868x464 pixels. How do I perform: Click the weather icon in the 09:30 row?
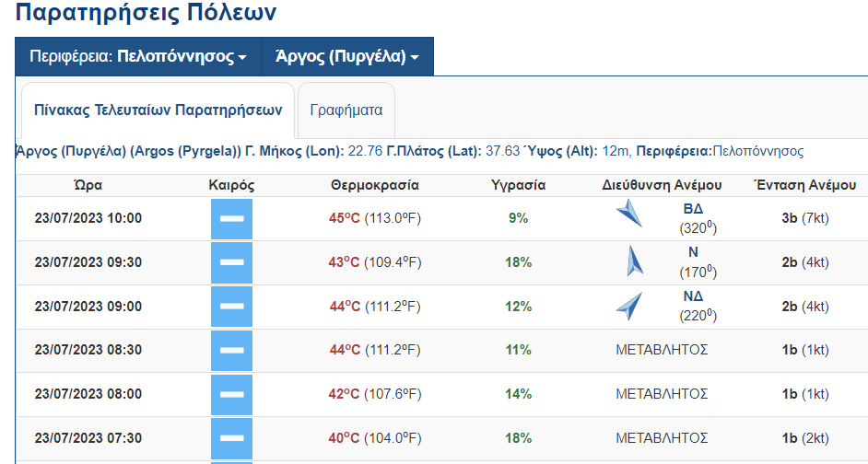click(231, 262)
